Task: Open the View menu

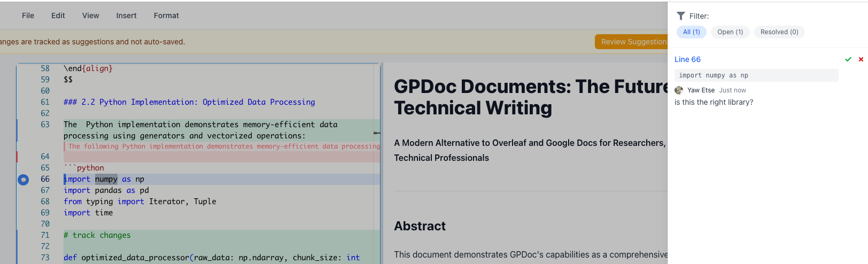Action: [x=91, y=15]
